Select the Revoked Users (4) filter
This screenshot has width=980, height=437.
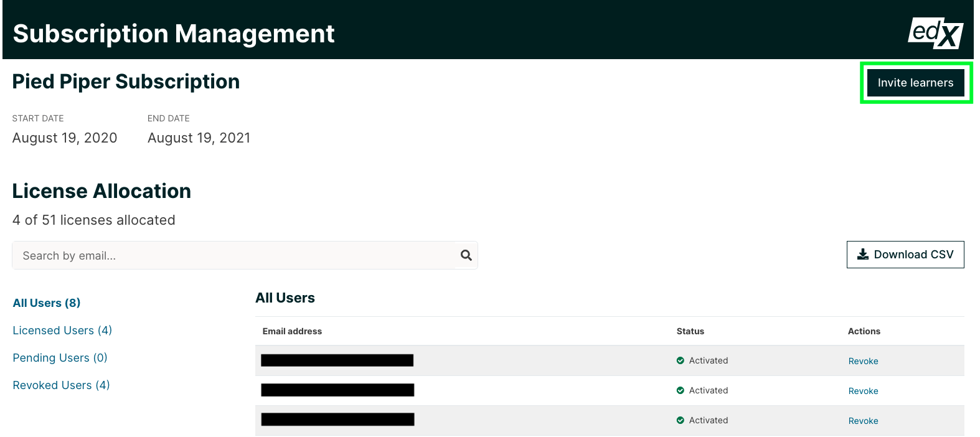61,385
